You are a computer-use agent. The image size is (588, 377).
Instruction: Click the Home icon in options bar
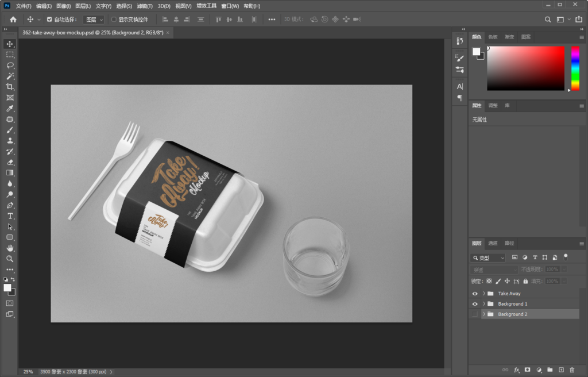[13, 20]
